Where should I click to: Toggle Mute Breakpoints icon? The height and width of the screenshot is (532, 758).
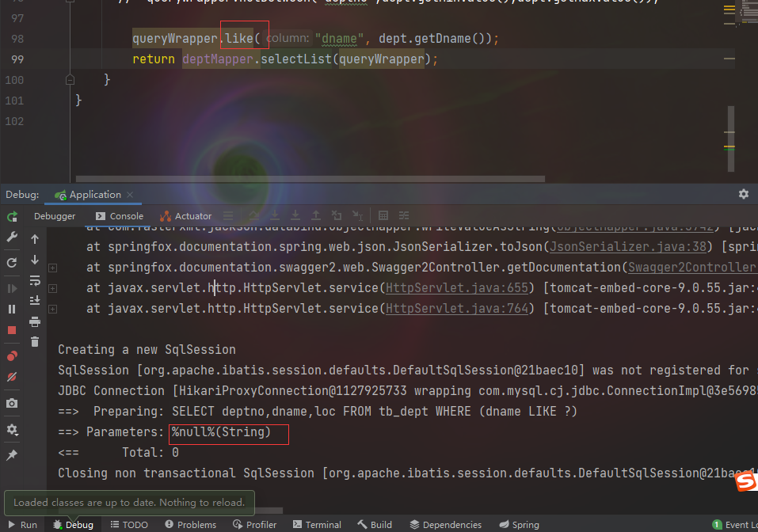(x=12, y=377)
